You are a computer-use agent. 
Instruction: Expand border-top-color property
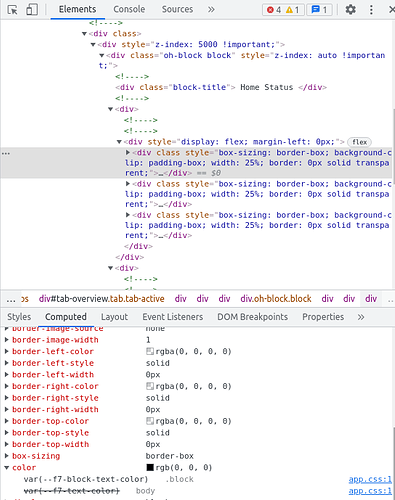6,421
